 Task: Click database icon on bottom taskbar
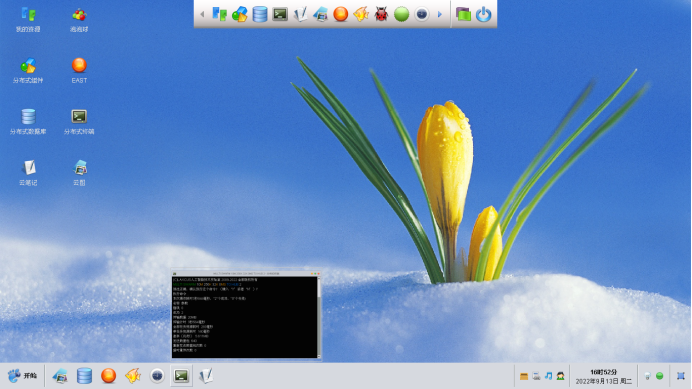pyautogui.click(x=84, y=376)
